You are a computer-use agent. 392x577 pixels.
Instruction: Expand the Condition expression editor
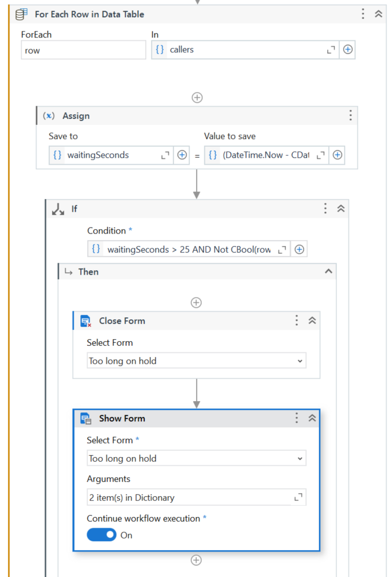[x=283, y=250]
